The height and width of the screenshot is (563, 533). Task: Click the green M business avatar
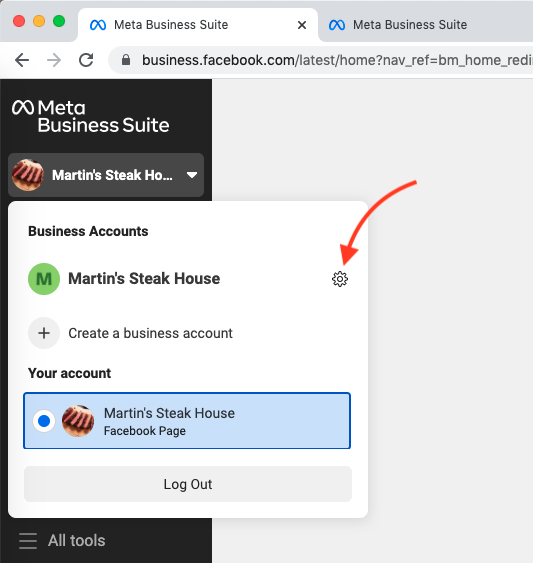coord(44,279)
